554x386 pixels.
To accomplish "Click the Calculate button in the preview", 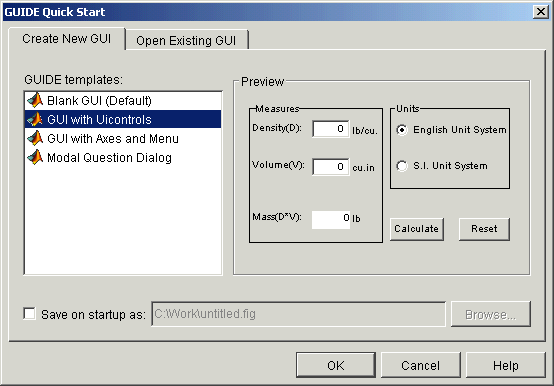I will coord(417,229).
